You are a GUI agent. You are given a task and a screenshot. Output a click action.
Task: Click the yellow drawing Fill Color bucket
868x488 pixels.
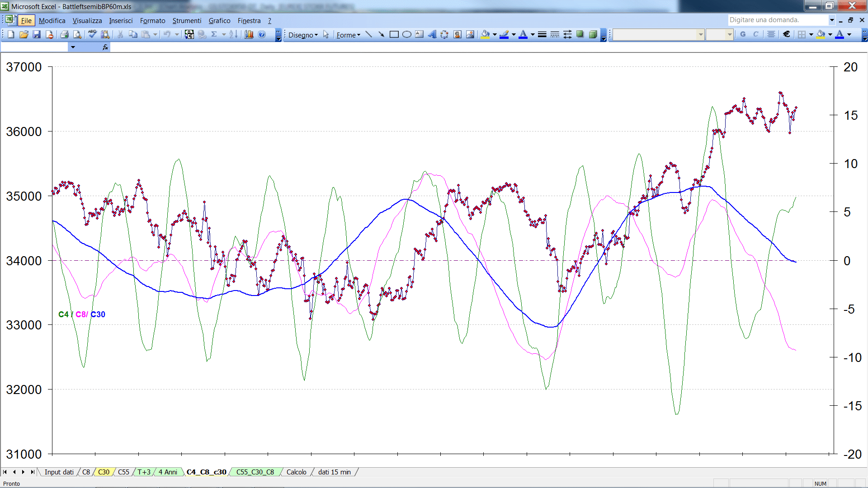click(x=486, y=34)
